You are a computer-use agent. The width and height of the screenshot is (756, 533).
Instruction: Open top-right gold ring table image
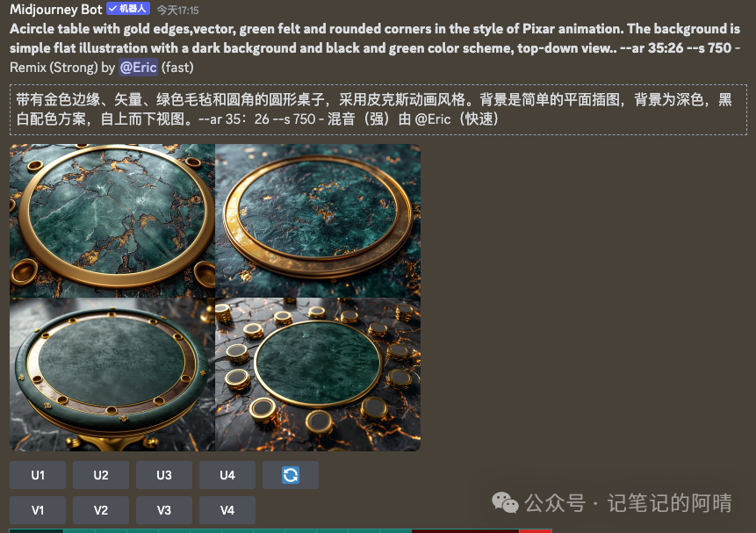click(318, 220)
